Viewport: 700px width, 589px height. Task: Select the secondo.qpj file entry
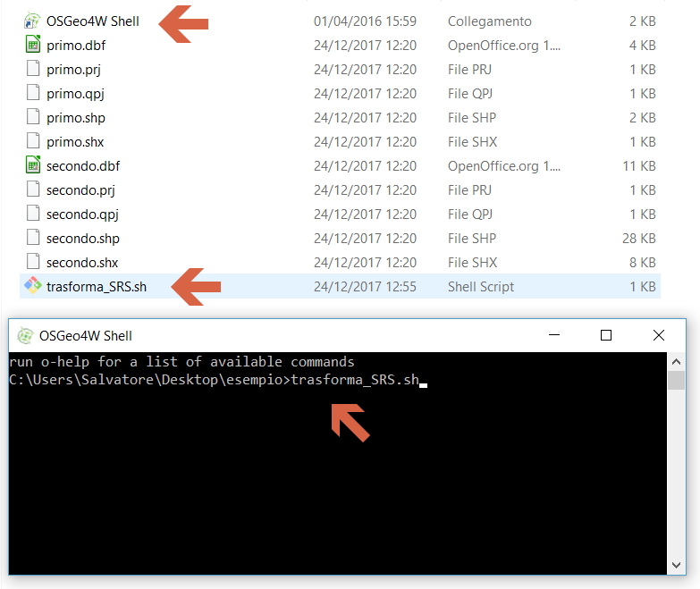(82, 215)
